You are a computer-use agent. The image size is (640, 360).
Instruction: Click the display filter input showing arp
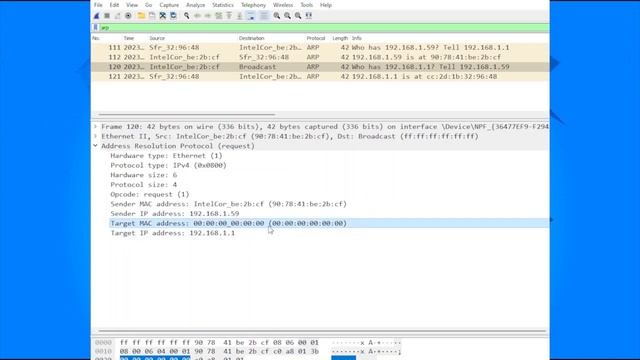coord(324,28)
